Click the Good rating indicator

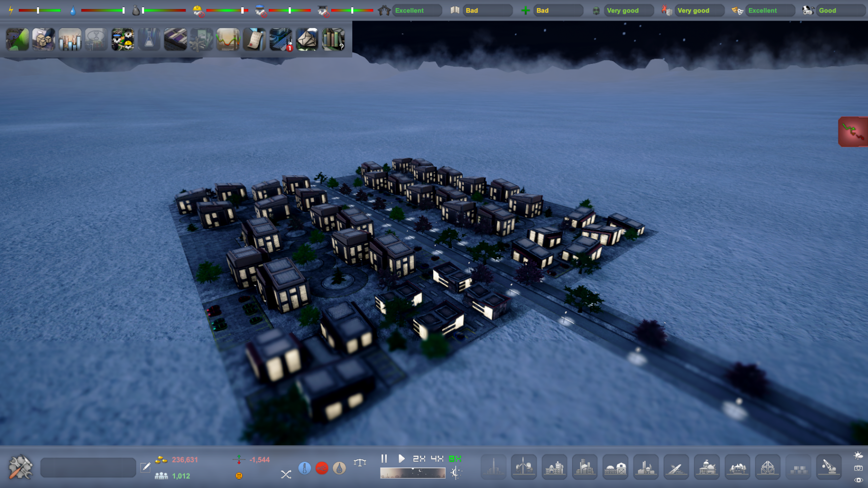pyautogui.click(x=841, y=10)
